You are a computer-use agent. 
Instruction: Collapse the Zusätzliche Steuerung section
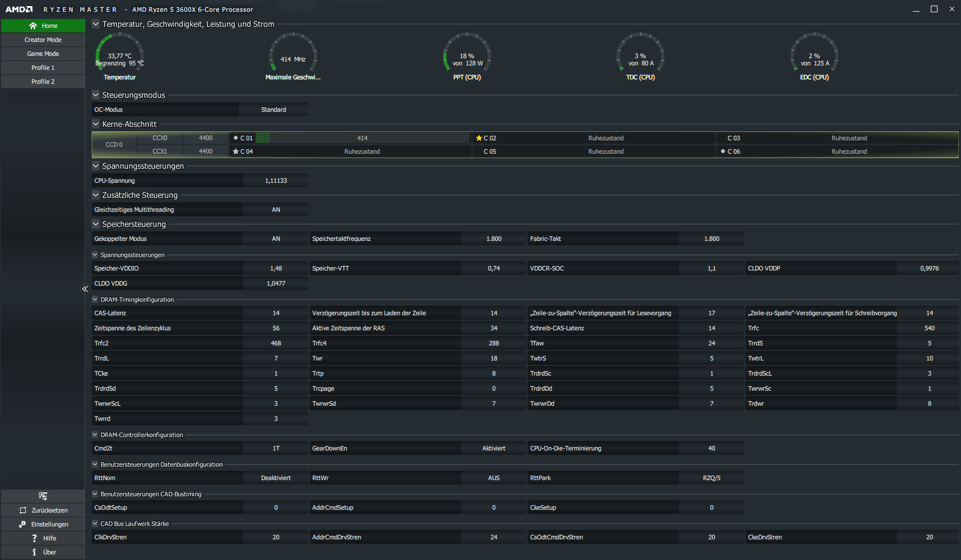96,195
